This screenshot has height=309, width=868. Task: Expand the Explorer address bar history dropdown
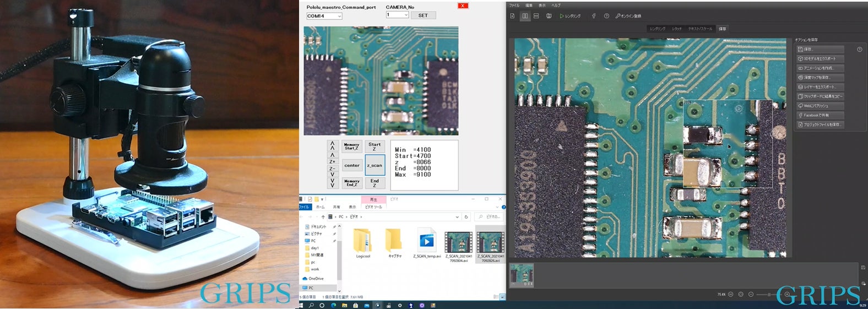pos(457,217)
